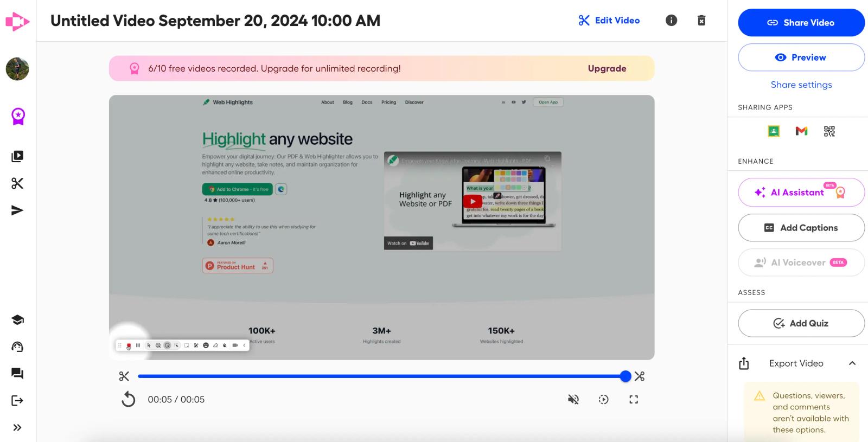Enter fullscreen mode

tap(634, 400)
